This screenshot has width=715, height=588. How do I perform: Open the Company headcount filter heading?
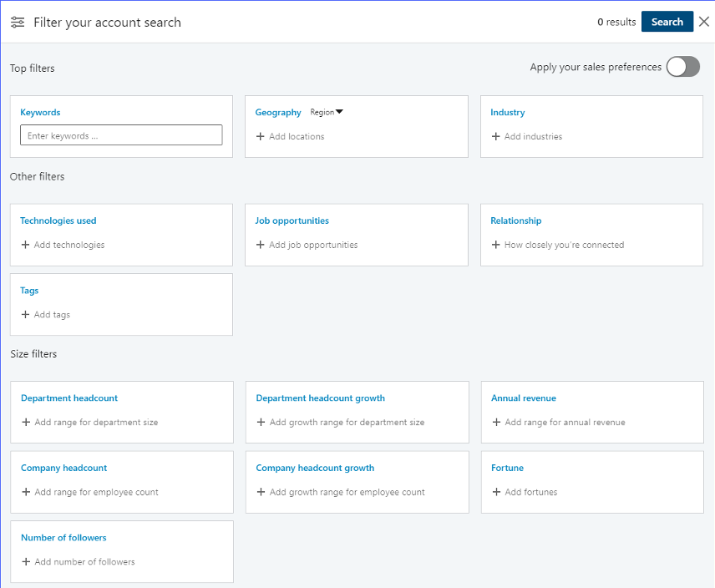coord(63,468)
